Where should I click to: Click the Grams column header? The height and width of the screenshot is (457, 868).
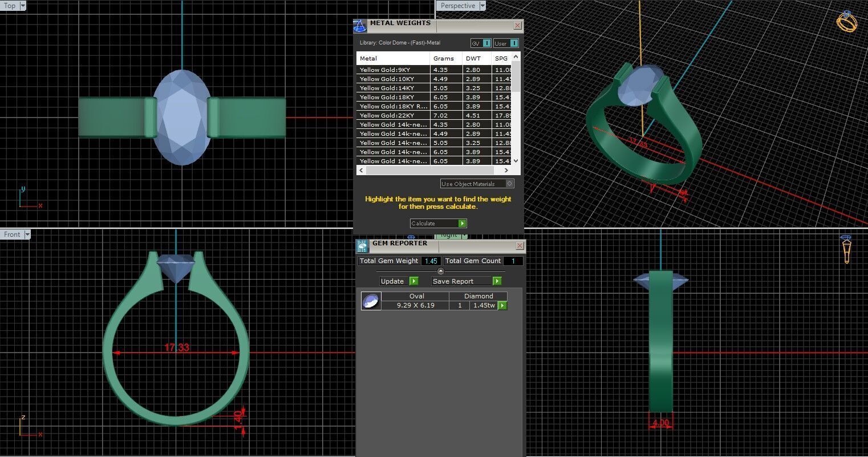click(446, 58)
